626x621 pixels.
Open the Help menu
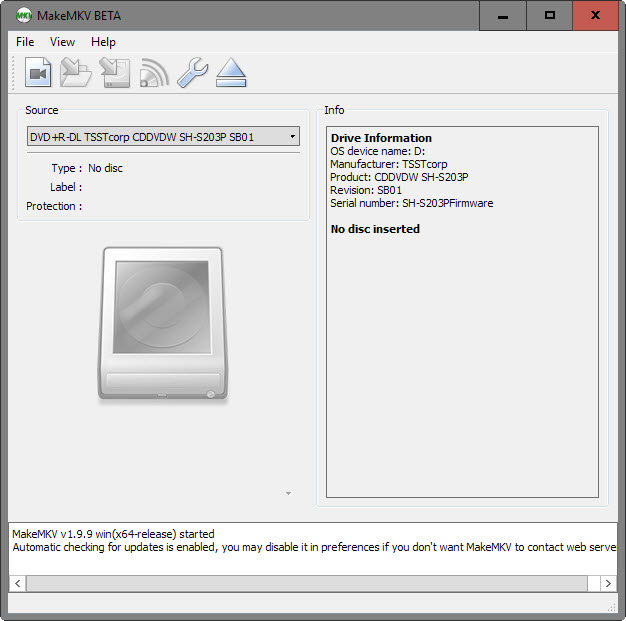(103, 42)
